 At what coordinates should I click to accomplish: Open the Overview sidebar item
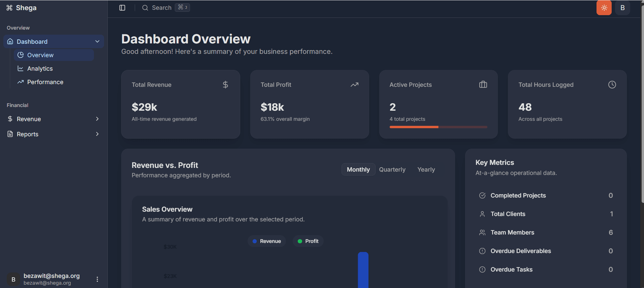click(x=54, y=55)
